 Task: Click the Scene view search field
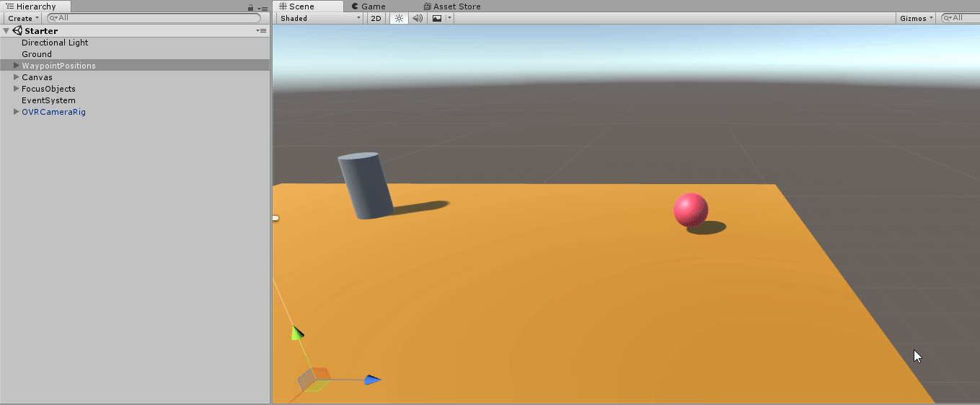[x=961, y=18]
